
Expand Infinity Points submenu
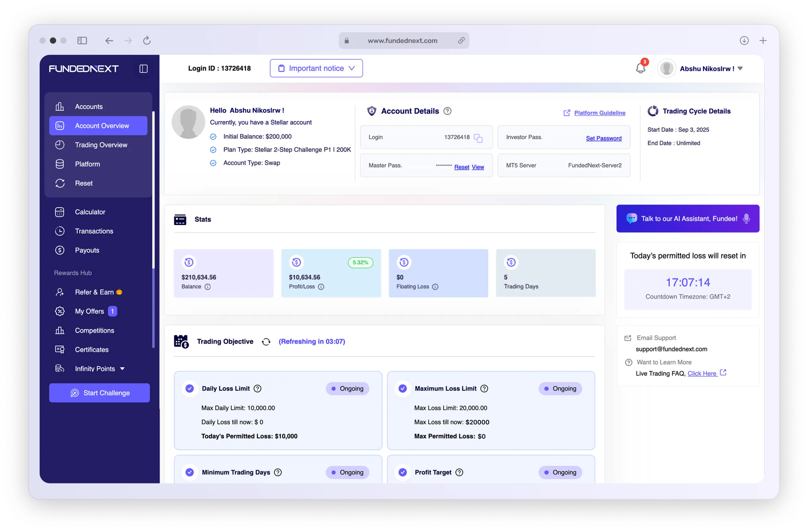(x=122, y=369)
